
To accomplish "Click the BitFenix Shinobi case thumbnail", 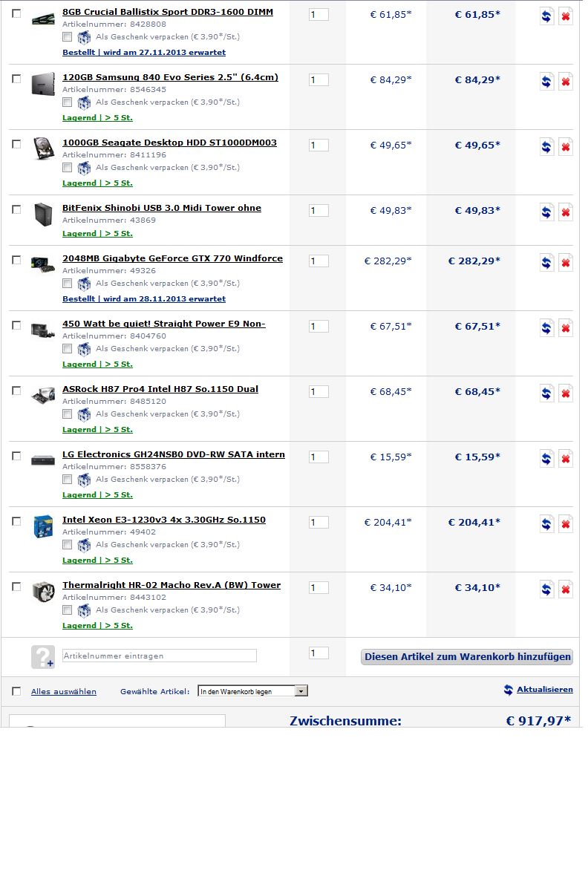I will (x=43, y=215).
